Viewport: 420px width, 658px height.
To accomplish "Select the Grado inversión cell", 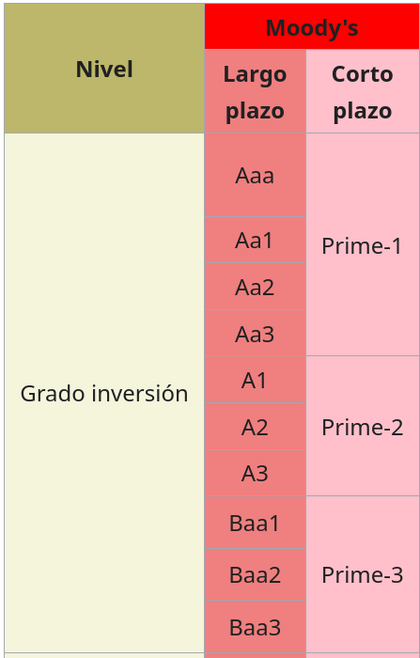I will [104, 393].
